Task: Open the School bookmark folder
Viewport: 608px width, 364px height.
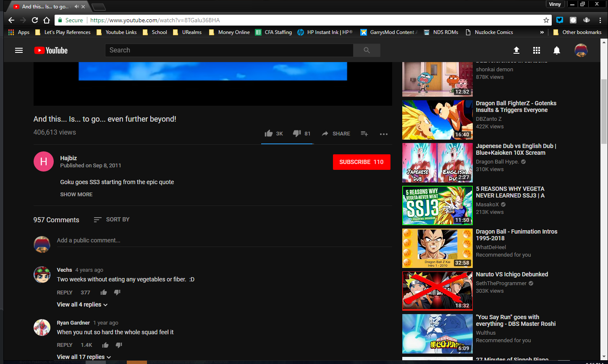Action: 155,32
